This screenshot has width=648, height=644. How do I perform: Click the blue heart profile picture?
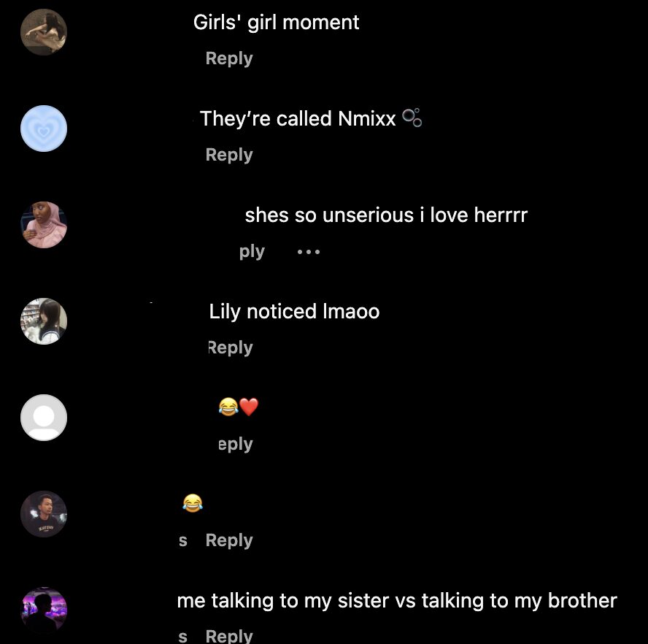point(44,129)
